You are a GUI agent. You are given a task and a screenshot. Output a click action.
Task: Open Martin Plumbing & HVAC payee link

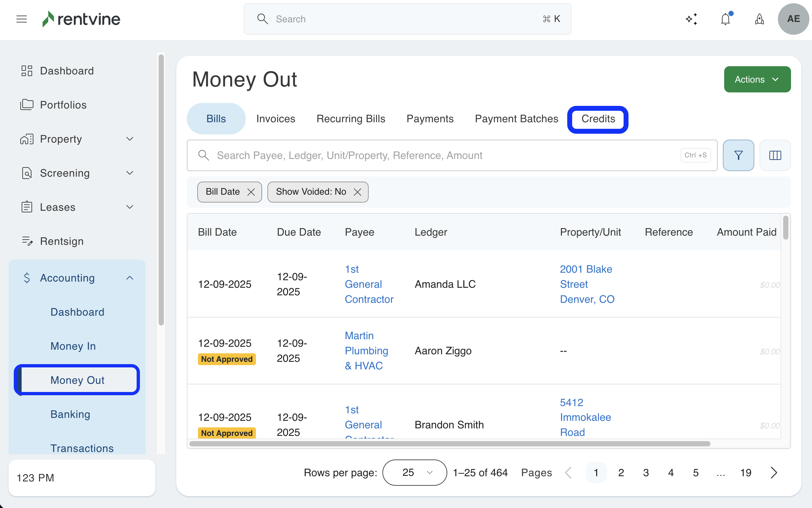366,350
